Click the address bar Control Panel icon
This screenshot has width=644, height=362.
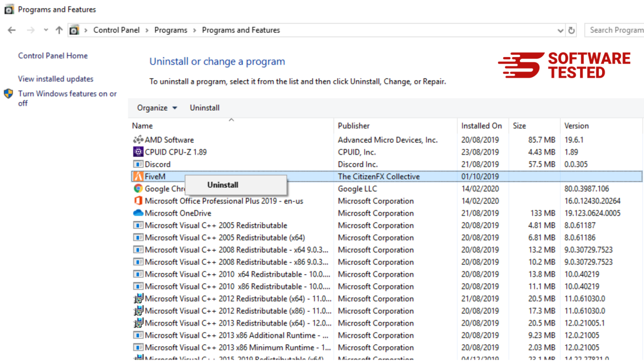74,30
